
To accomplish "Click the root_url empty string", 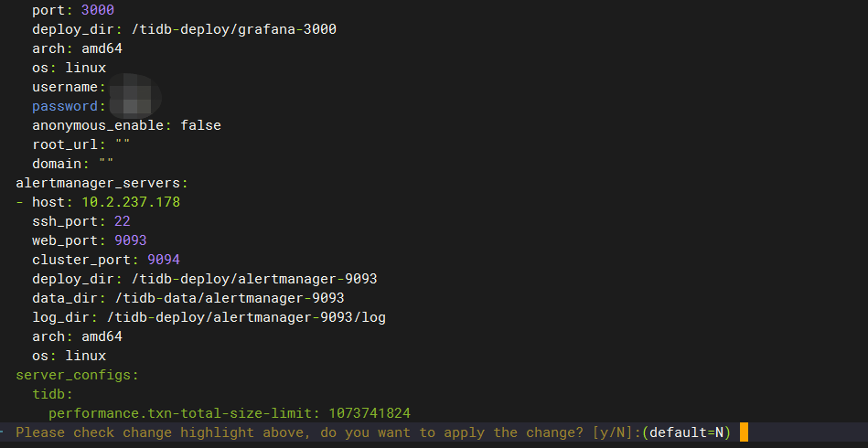I will (123, 144).
